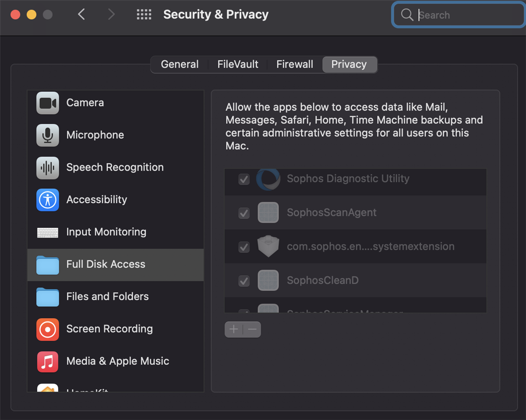Toggle the SophosScanAgent checkbox
This screenshot has width=526, height=420.
[x=244, y=213]
